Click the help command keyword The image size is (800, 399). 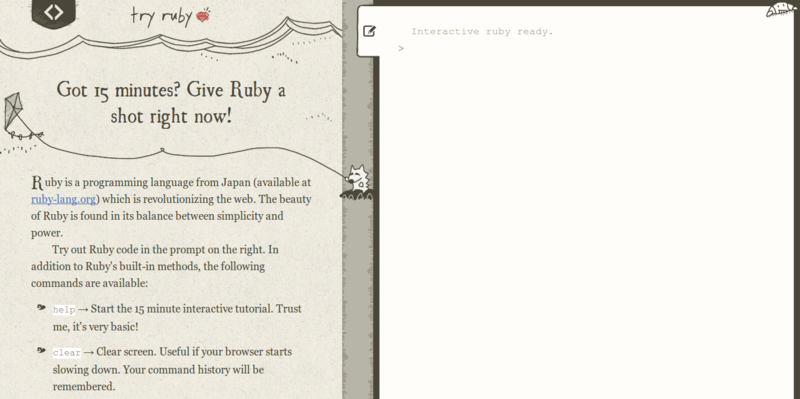(64, 310)
